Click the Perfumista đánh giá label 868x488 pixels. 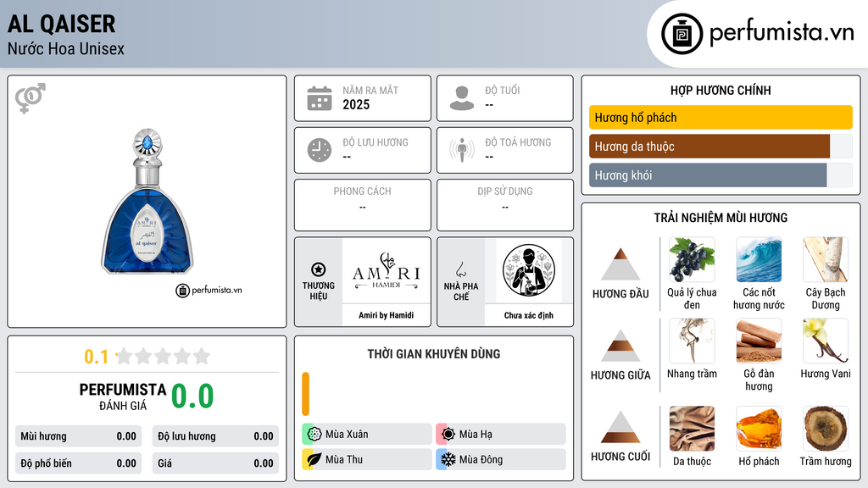click(x=122, y=396)
